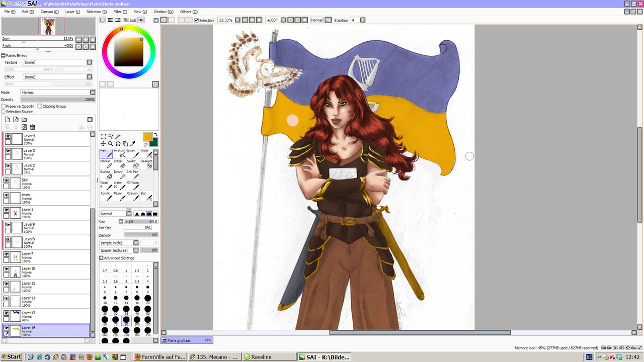Select the Pen tool

coord(106,154)
